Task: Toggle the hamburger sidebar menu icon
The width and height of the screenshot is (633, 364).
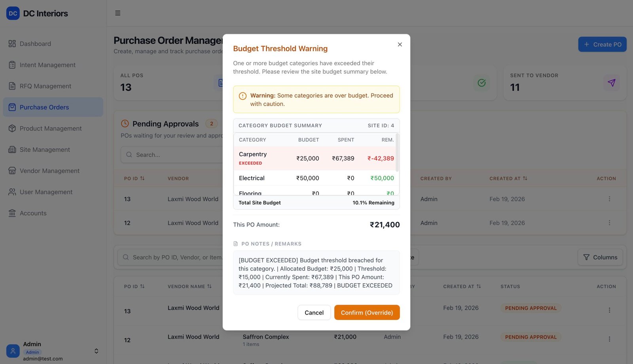Action: [x=118, y=13]
